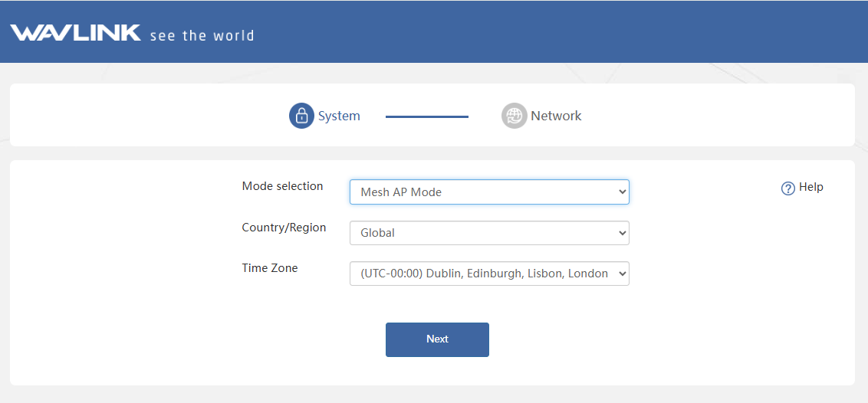Click the Network globe icon

point(515,116)
